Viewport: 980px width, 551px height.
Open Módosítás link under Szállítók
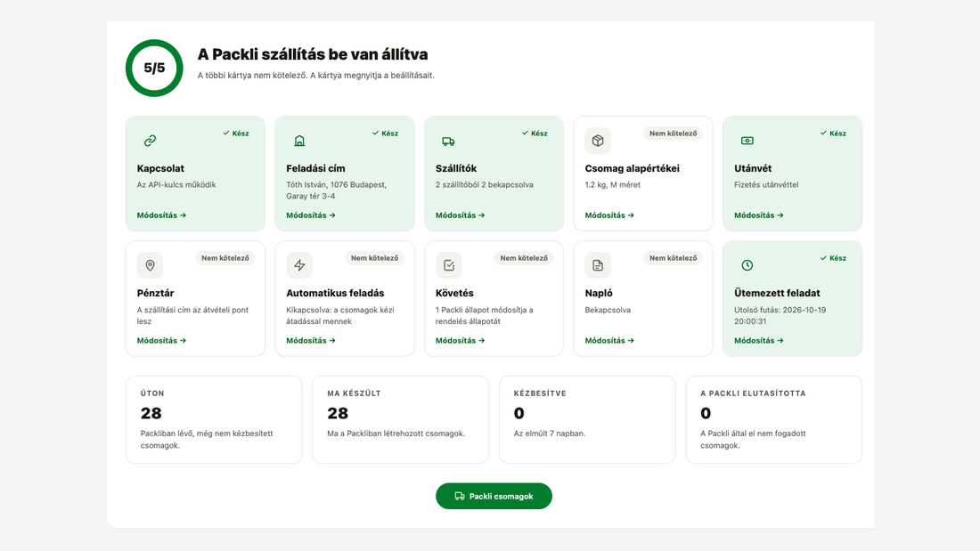460,215
